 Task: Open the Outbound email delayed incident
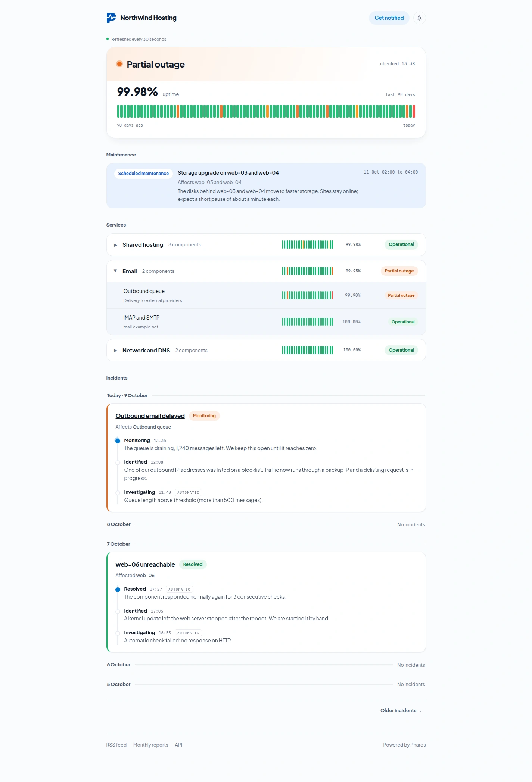[x=150, y=416]
